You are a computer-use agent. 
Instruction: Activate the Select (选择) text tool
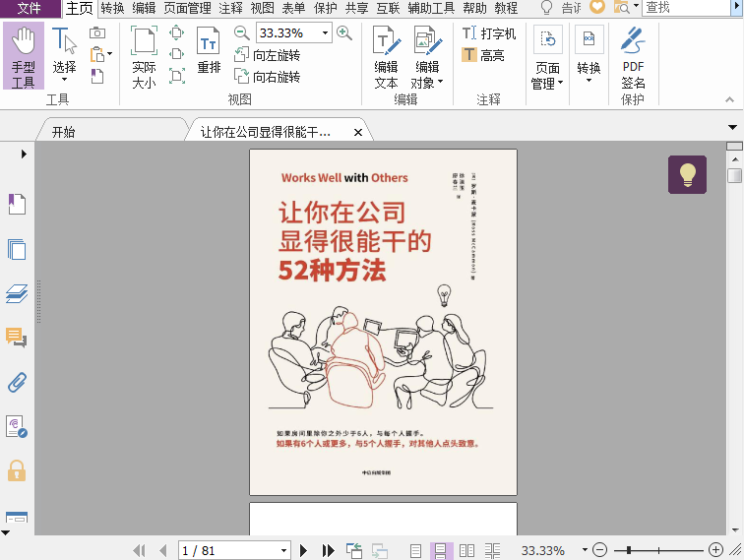(64, 51)
